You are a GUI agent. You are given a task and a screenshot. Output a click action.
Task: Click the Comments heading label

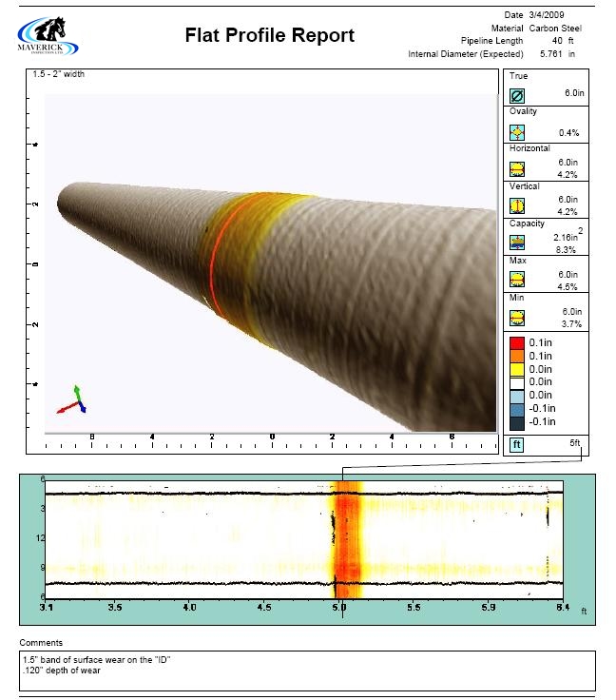click(41, 643)
